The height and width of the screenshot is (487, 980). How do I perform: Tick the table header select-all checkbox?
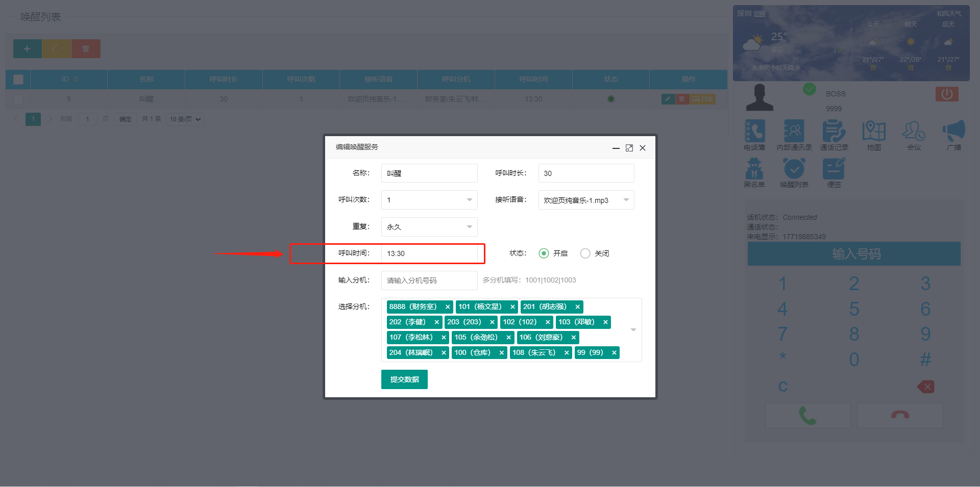click(18, 80)
